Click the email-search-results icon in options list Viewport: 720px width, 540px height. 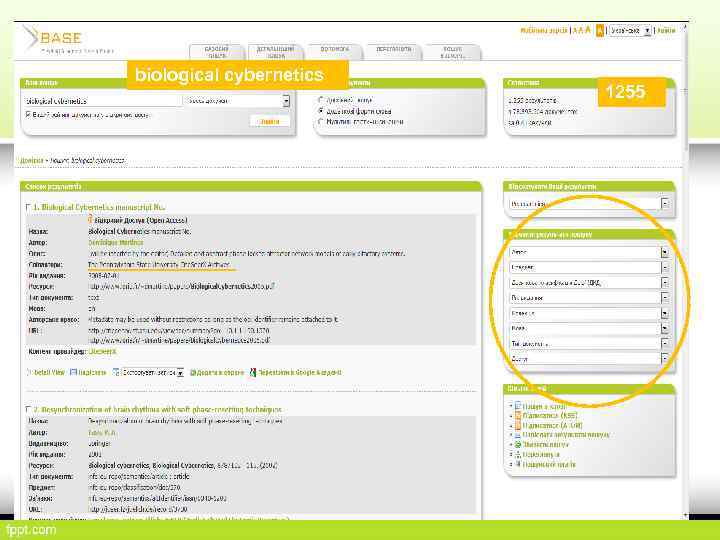[518, 434]
